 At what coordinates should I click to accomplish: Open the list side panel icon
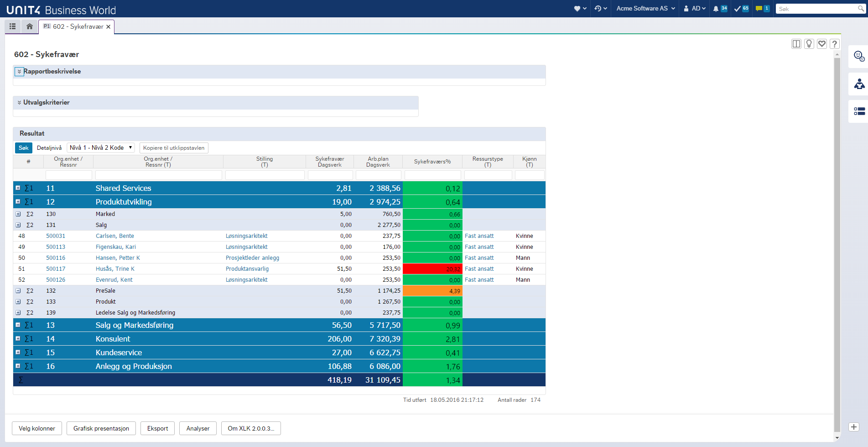[859, 111]
